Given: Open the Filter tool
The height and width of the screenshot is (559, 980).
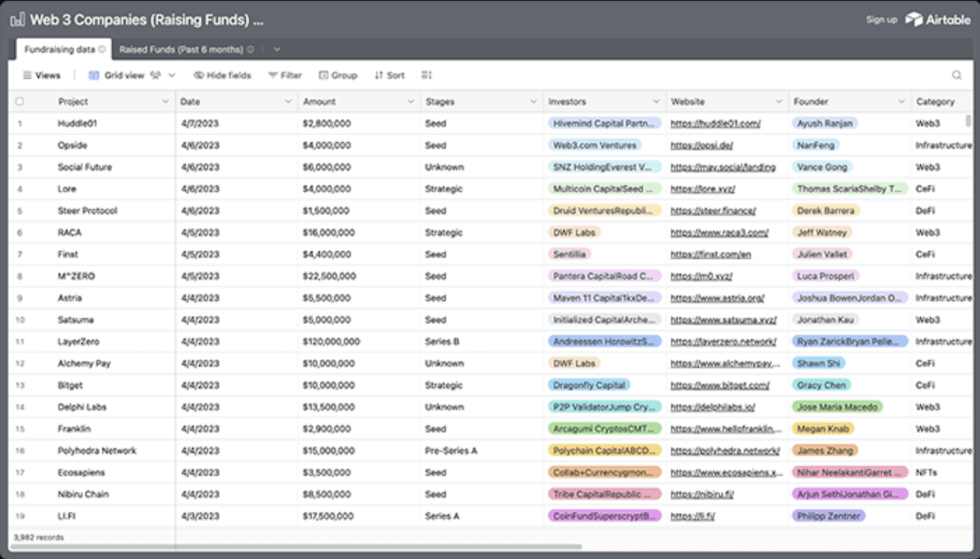Looking at the screenshot, I should (285, 75).
